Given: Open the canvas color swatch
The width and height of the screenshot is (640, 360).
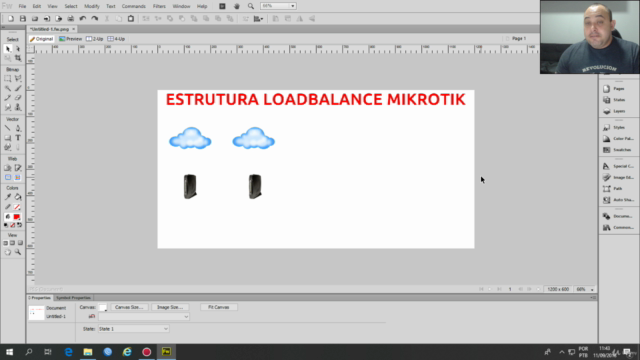Looking at the screenshot, I should tap(103, 307).
